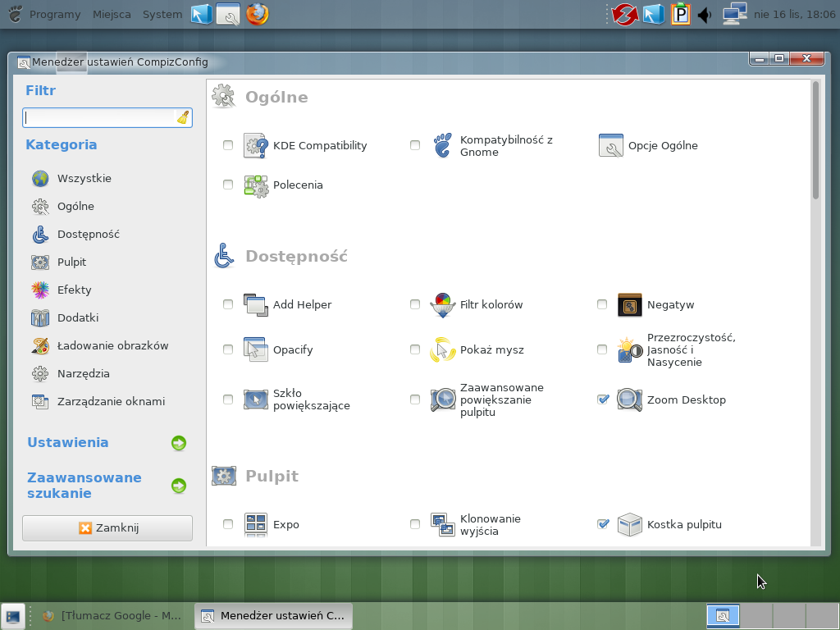Image resolution: width=840 pixels, height=630 pixels.
Task: Click the yellow P clipboard tray icon
Action: 680,15
